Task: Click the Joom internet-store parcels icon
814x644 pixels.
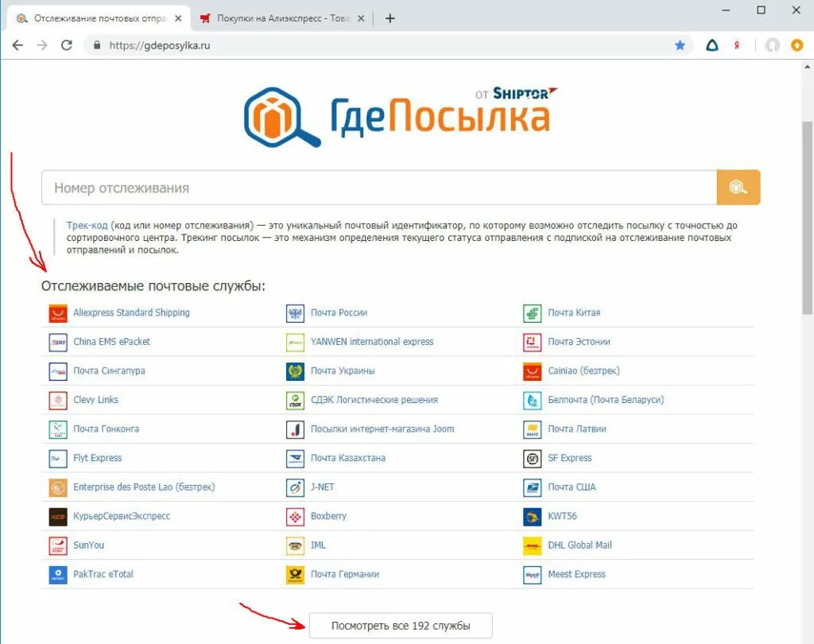Action: 293,429
